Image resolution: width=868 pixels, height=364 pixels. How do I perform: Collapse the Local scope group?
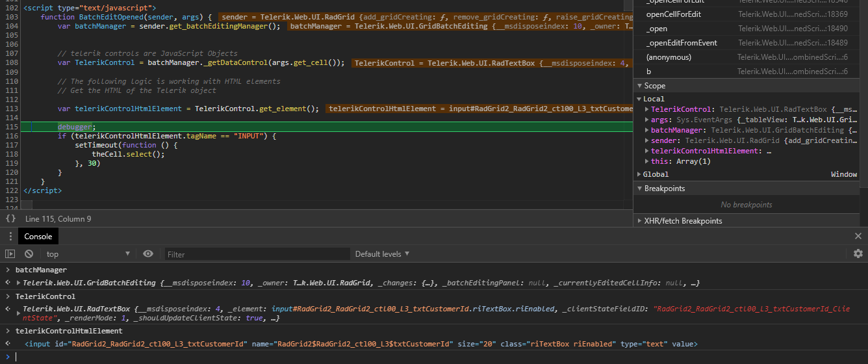(x=639, y=99)
